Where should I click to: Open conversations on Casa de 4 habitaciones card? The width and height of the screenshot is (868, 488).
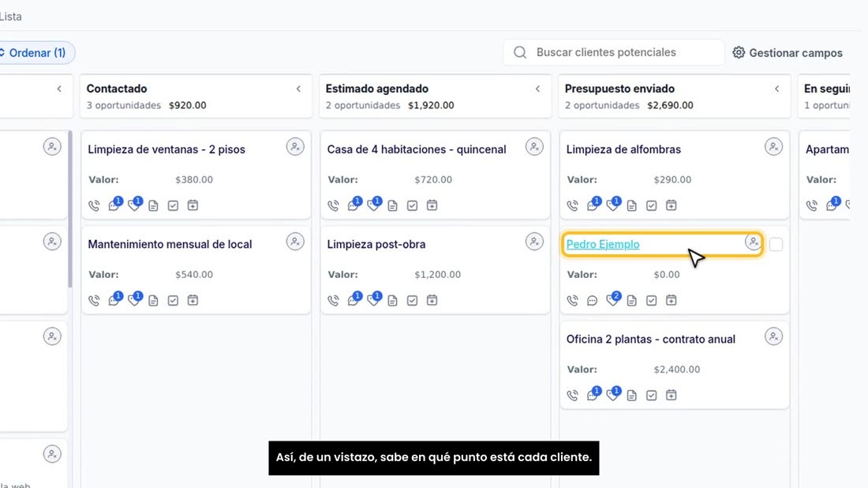tap(354, 205)
